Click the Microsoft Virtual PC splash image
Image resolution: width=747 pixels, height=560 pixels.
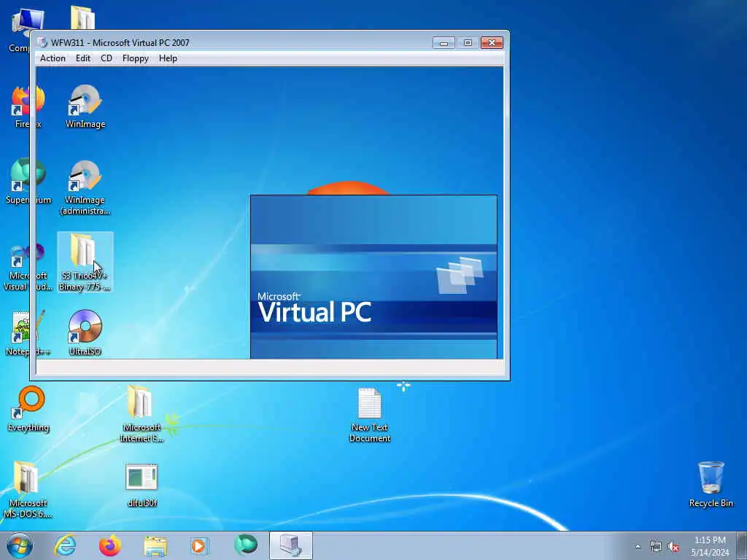[x=374, y=276]
